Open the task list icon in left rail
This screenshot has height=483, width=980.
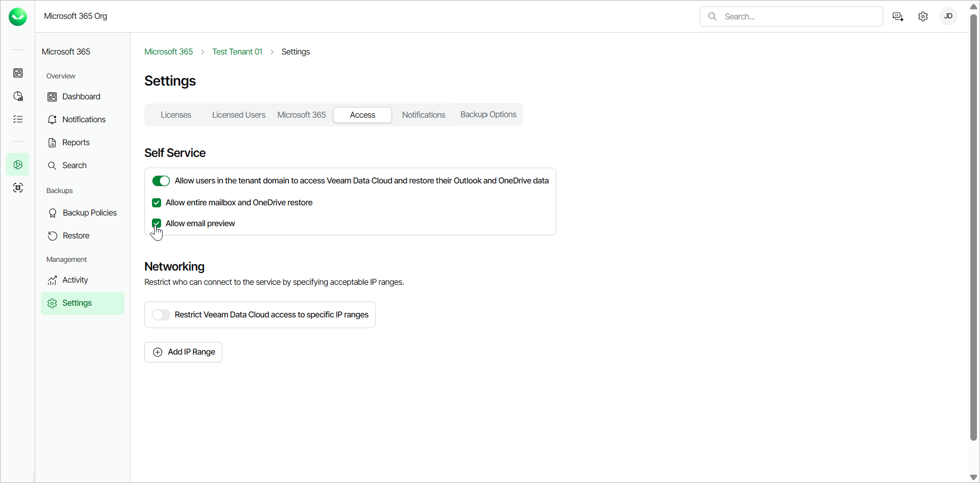18,119
